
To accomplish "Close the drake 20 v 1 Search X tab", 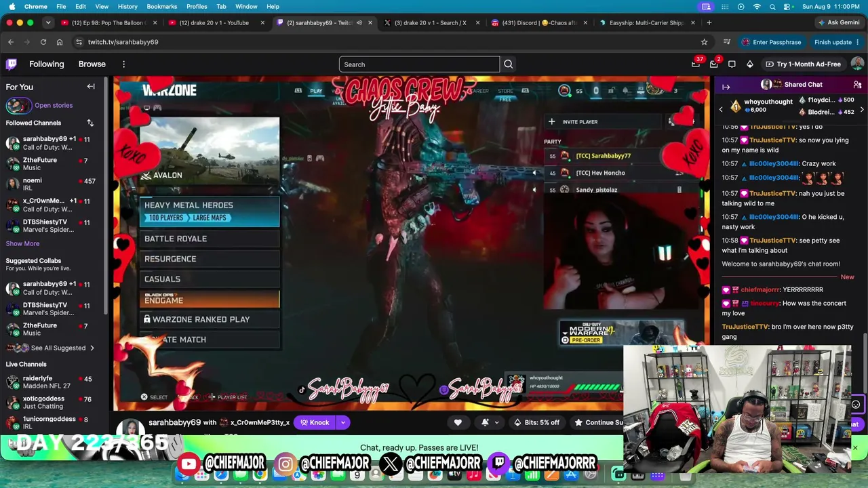I will tap(477, 22).
